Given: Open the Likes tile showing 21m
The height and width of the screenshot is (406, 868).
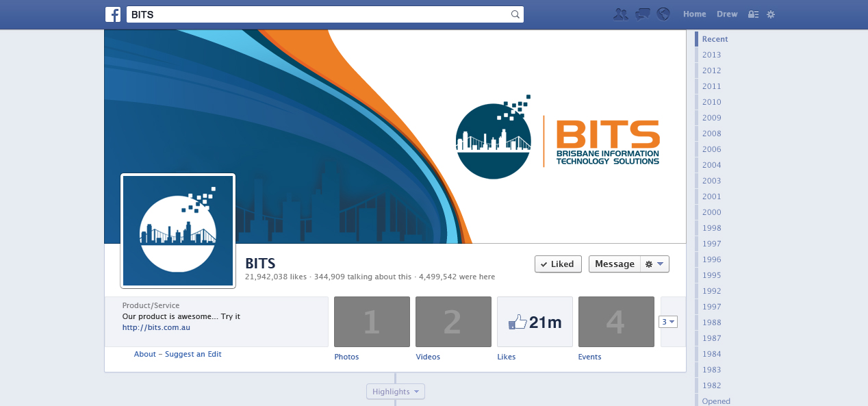Looking at the screenshot, I should pyautogui.click(x=535, y=322).
